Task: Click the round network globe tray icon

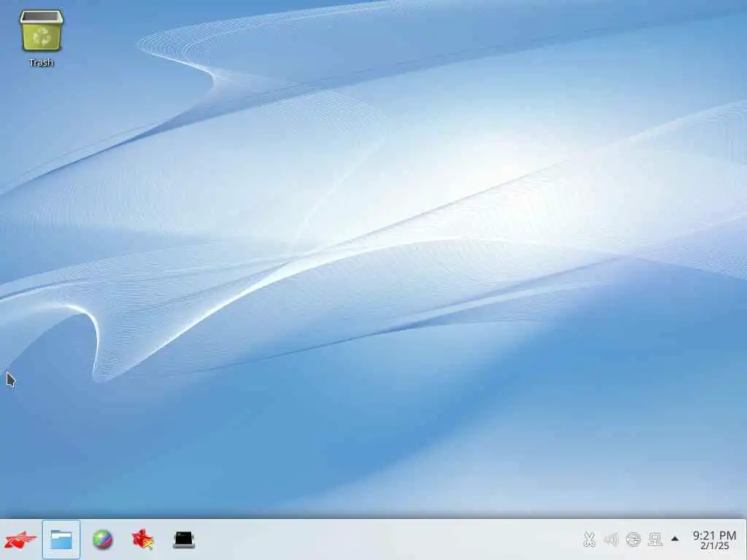Action: pos(633,540)
